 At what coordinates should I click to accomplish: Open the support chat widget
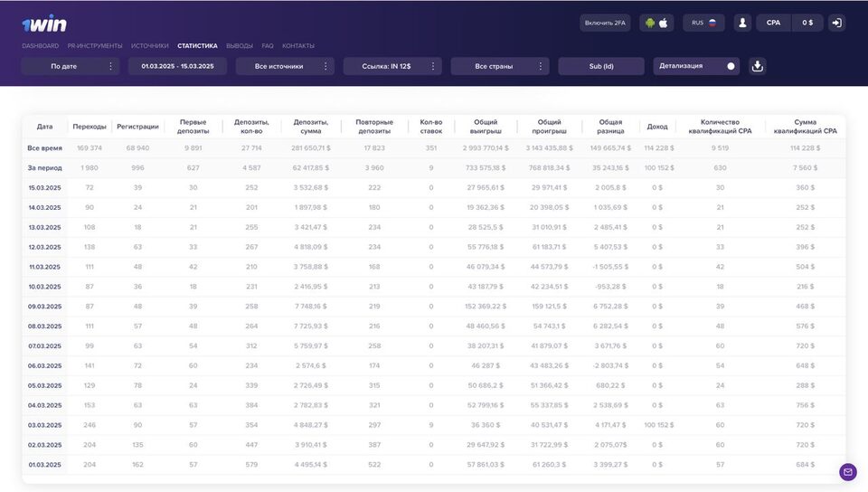(x=847, y=471)
